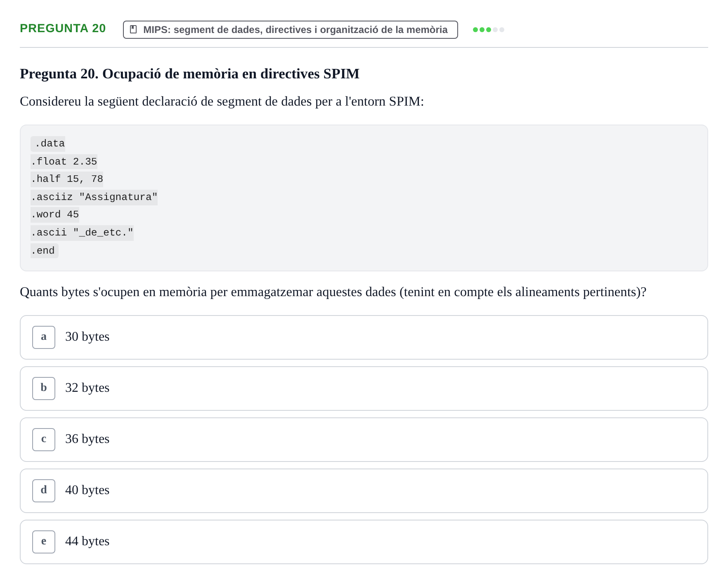Click the .word 45 code line

[55, 214]
